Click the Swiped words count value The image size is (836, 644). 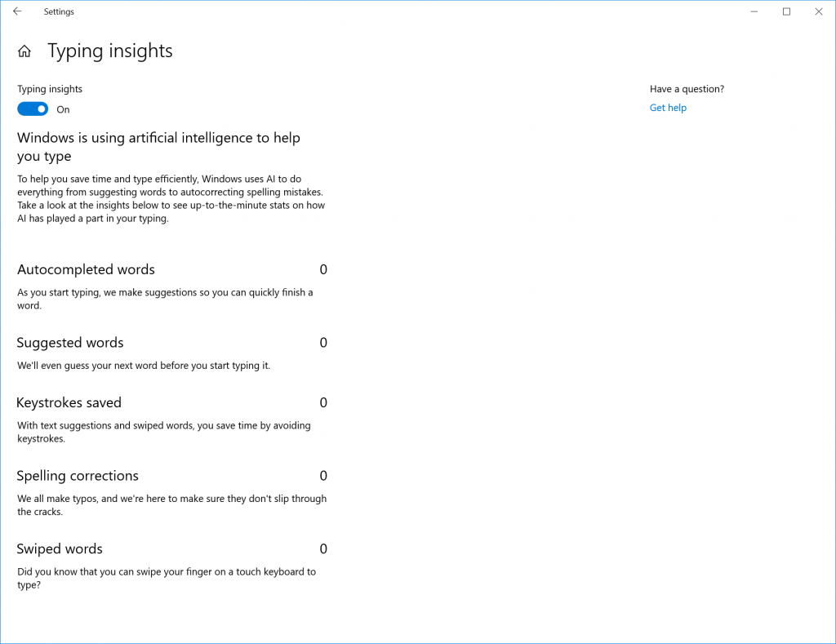[x=323, y=549]
